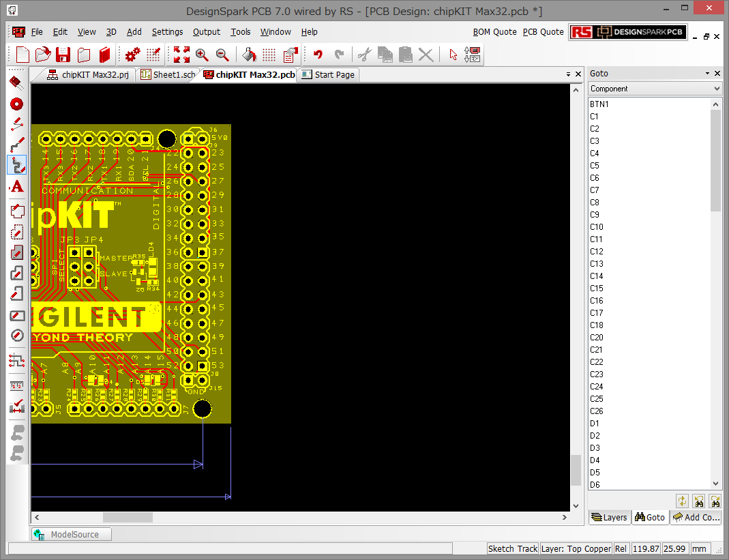Open the Tools menu
This screenshot has width=729, height=560.
tap(240, 31)
